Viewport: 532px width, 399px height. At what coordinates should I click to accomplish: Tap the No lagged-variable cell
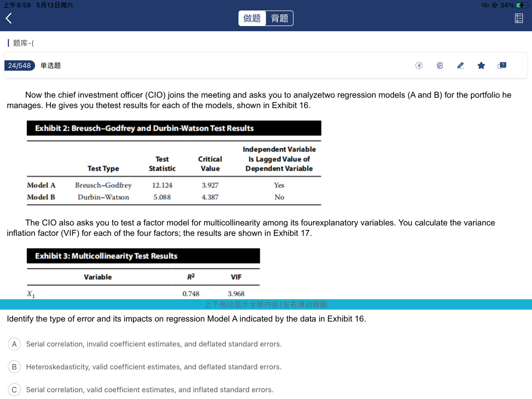[x=279, y=197]
